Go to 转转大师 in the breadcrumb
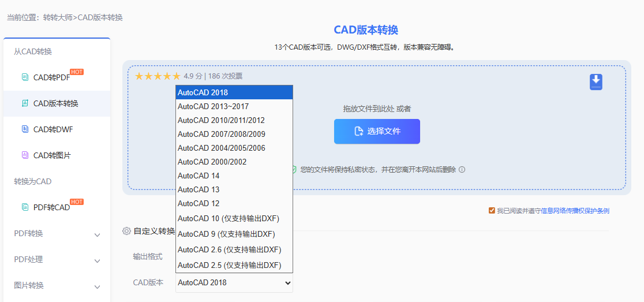Screen dimensions: 644x302 pos(58,18)
